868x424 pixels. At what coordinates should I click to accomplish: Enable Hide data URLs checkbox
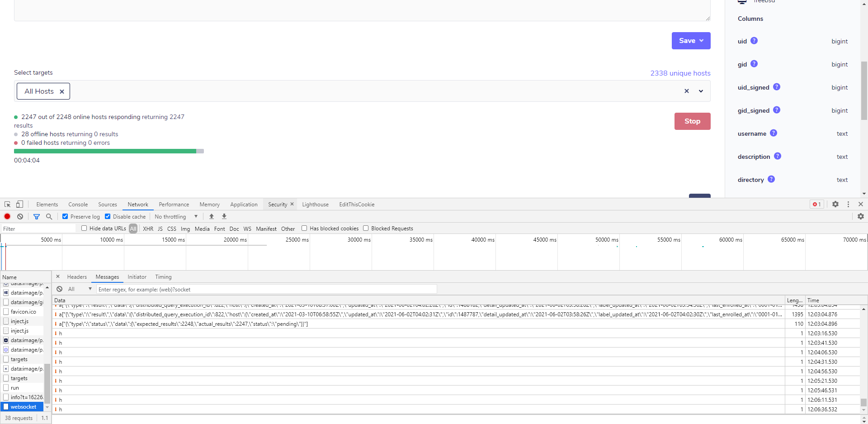click(84, 229)
